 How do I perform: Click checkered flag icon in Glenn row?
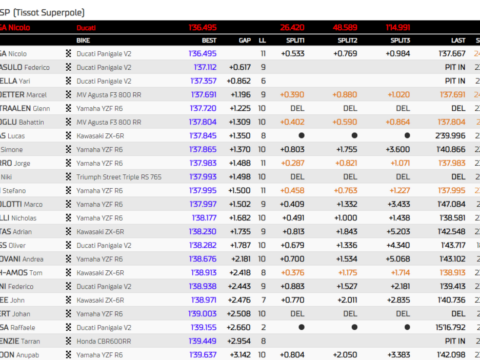pos(68,108)
